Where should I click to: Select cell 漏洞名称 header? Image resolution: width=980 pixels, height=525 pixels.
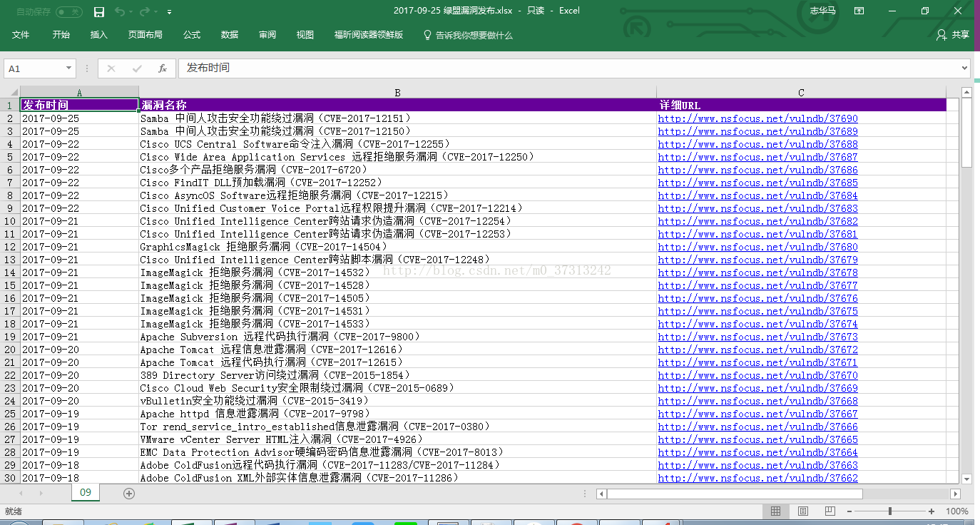click(x=397, y=105)
